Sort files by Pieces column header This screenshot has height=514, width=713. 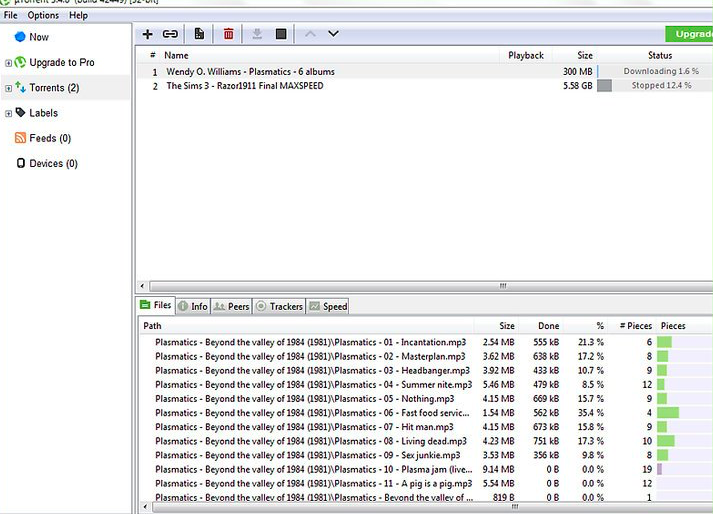(673, 326)
